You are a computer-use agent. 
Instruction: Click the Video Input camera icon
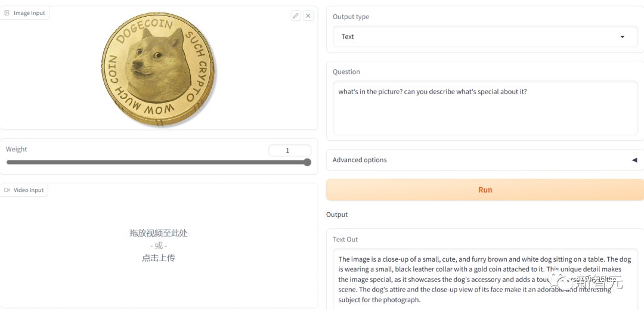(x=7, y=190)
